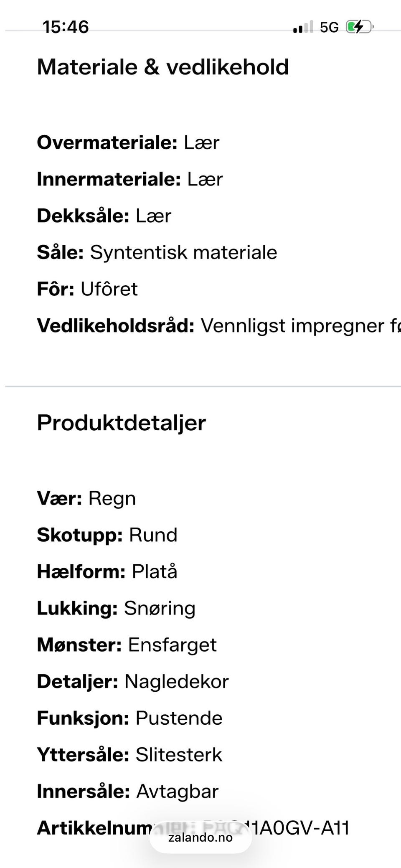Click the Detaljer: Nagledekor row
This screenshot has height=868, width=401.
click(133, 681)
